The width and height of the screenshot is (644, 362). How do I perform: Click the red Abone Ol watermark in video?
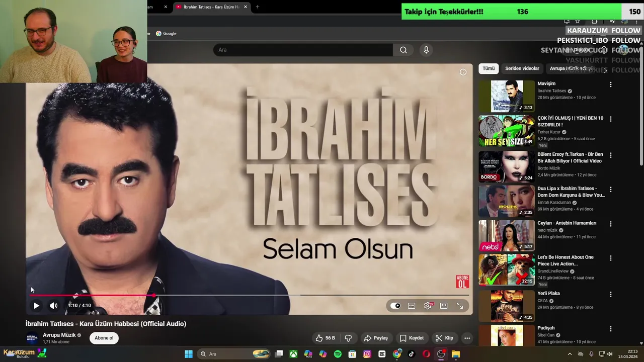tap(462, 282)
